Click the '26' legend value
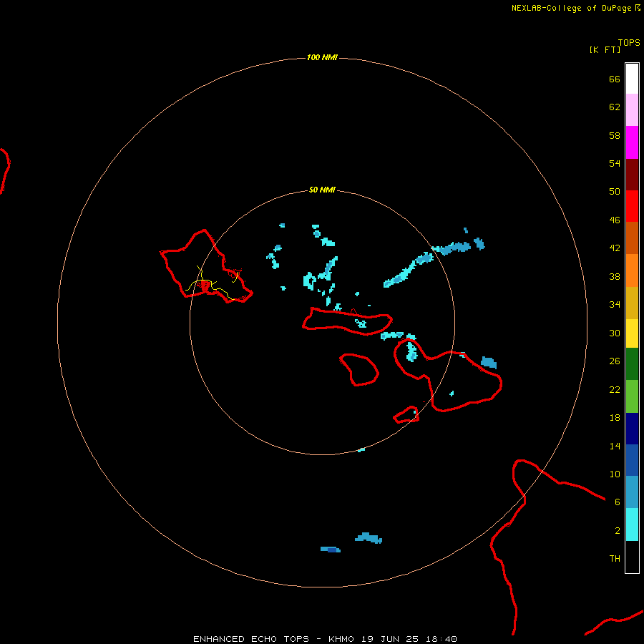 click(615, 361)
